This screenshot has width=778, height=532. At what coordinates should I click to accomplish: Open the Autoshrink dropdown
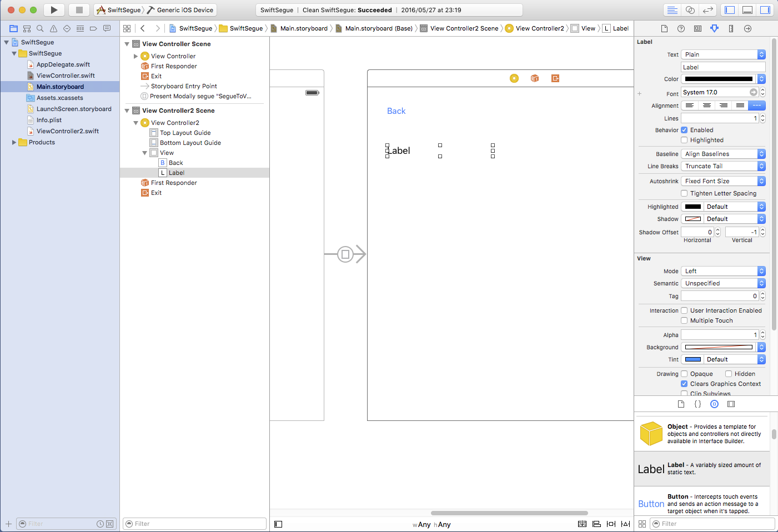pos(723,181)
